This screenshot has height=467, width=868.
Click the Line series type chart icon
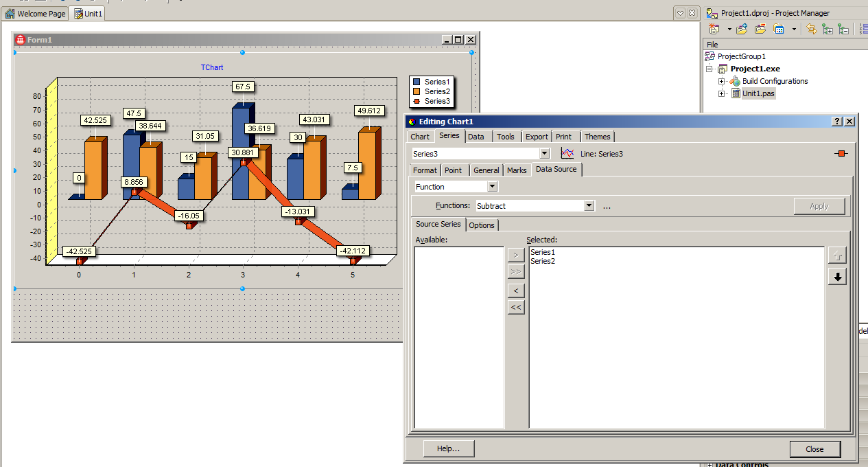567,153
